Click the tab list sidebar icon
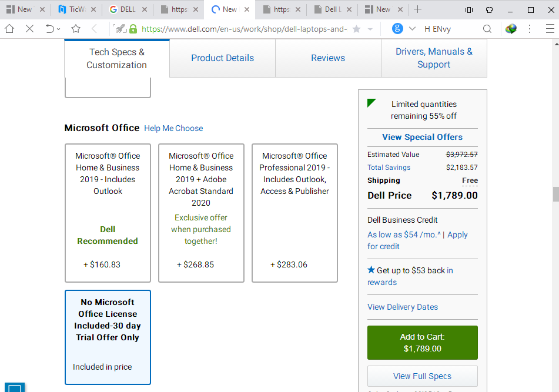Image resolution: width=559 pixels, height=392 pixels. [469, 10]
